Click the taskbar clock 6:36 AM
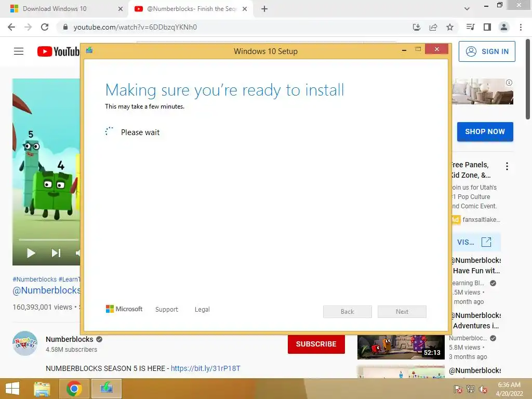 pos(509,385)
